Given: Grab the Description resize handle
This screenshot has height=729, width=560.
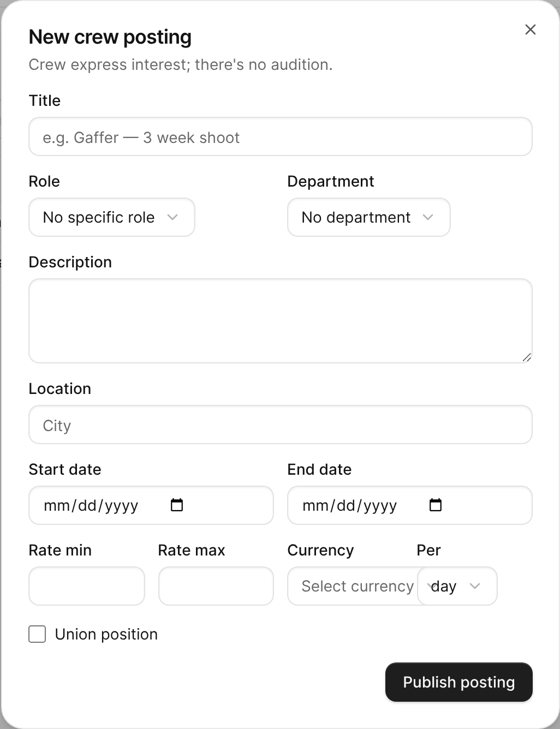Looking at the screenshot, I should (x=527, y=357).
